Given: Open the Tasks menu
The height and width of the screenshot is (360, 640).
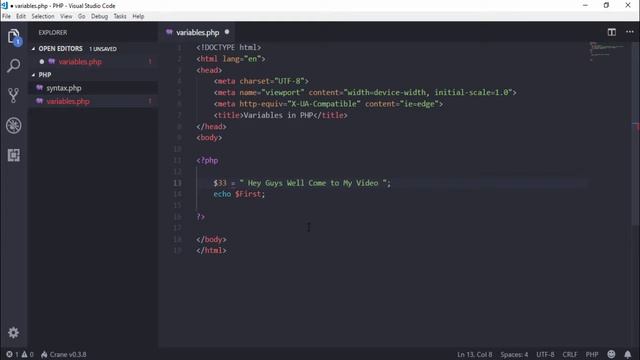Looking at the screenshot, I should coord(120,16).
